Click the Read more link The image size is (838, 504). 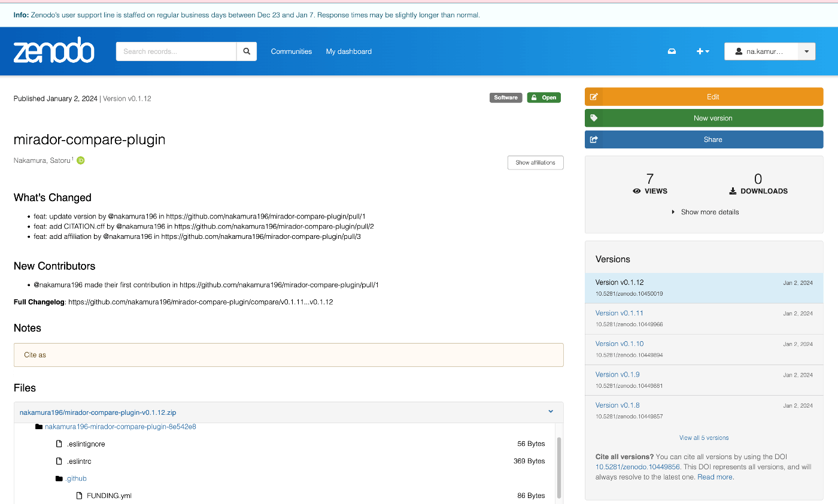(x=715, y=477)
